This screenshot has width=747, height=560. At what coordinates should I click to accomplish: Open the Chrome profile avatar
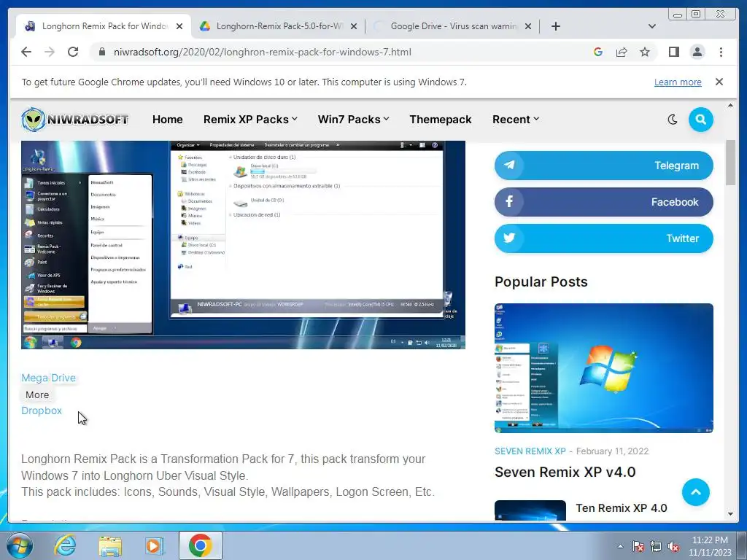pos(697,52)
